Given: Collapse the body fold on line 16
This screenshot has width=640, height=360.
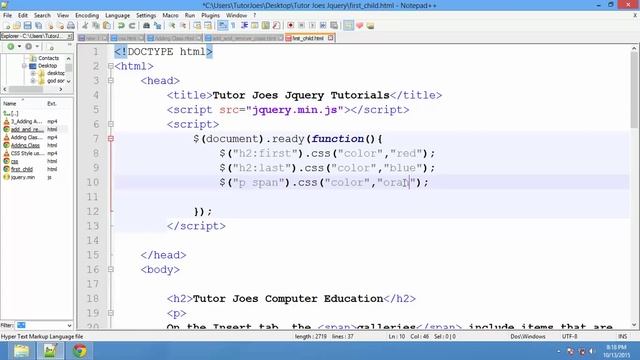Looking at the screenshot, I should click(111, 269).
